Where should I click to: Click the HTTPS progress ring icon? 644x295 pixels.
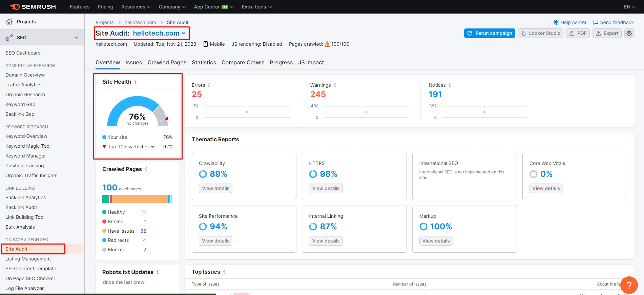point(313,174)
